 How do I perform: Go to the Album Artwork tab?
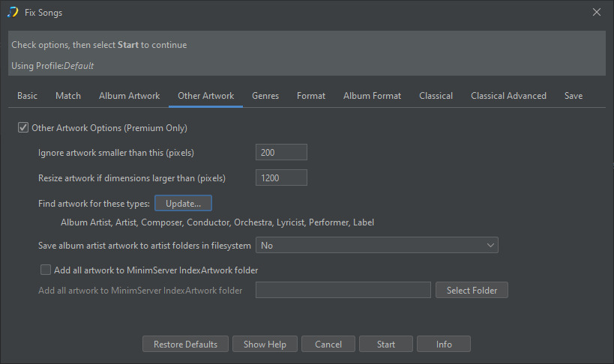coord(129,96)
